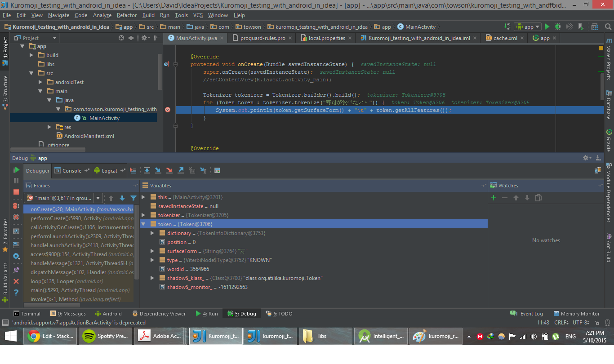614x364 pixels.
Task: Click the Debug bug icon in the top toolbar
Action: click(x=558, y=27)
